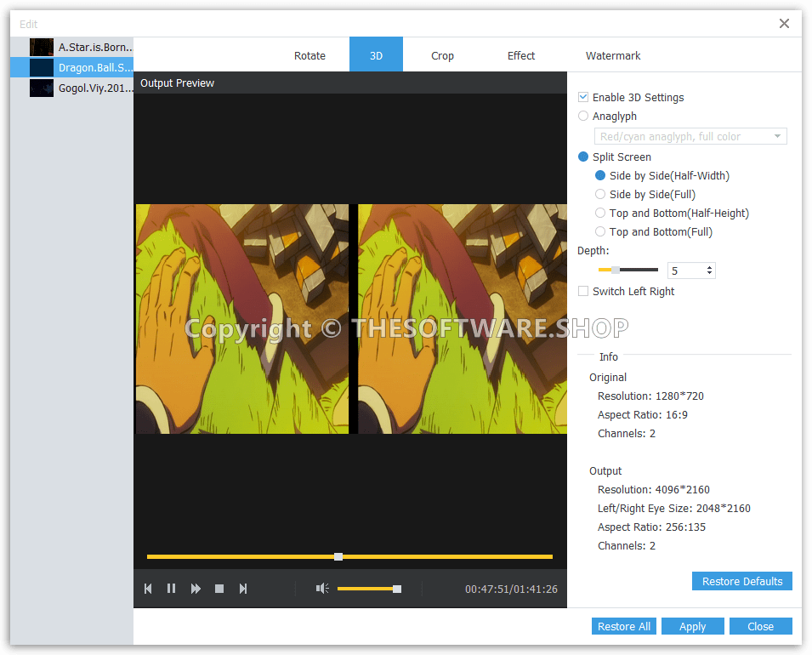Disable the Enable 3D Settings checkbox
Viewport: 812px width, 655px height.
[x=583, y=97]
